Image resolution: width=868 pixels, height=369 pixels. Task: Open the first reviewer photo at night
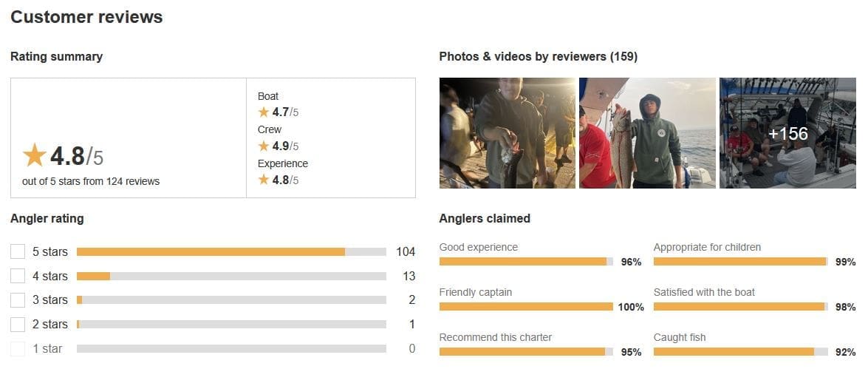click(x=507, y=133)
